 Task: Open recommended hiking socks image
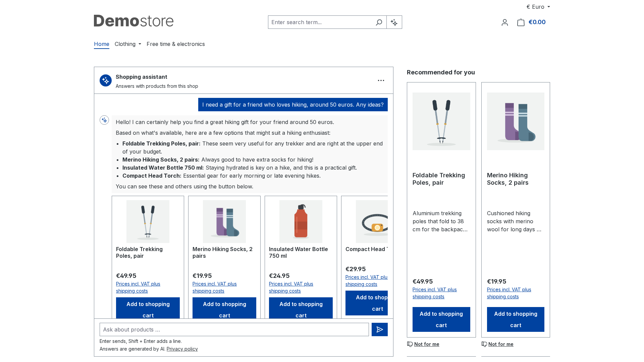(516, 121)
